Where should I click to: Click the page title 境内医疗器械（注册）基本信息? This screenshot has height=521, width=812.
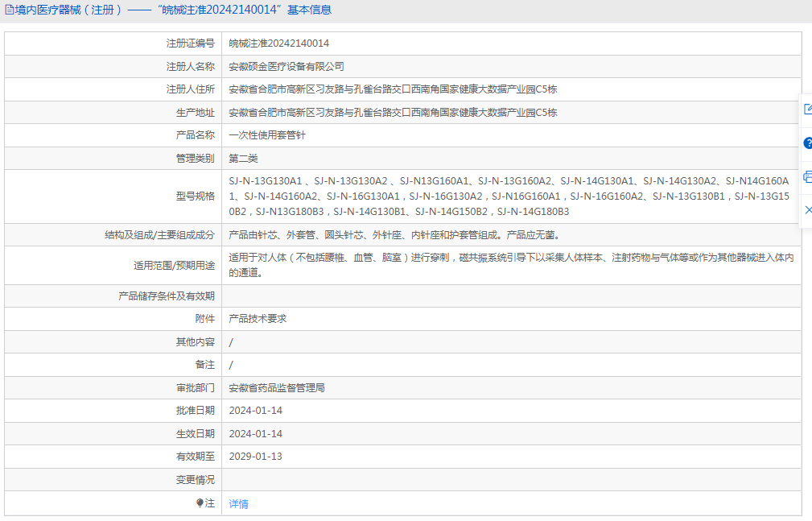click(173, 10)
